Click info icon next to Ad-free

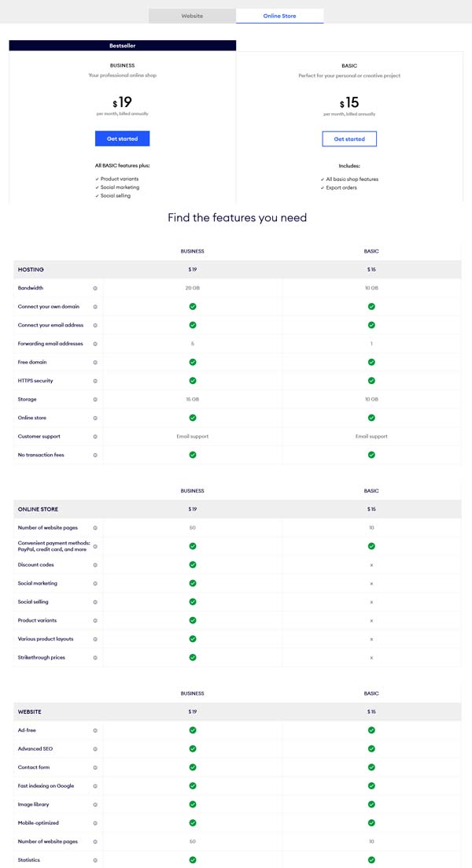coord(95,730)
